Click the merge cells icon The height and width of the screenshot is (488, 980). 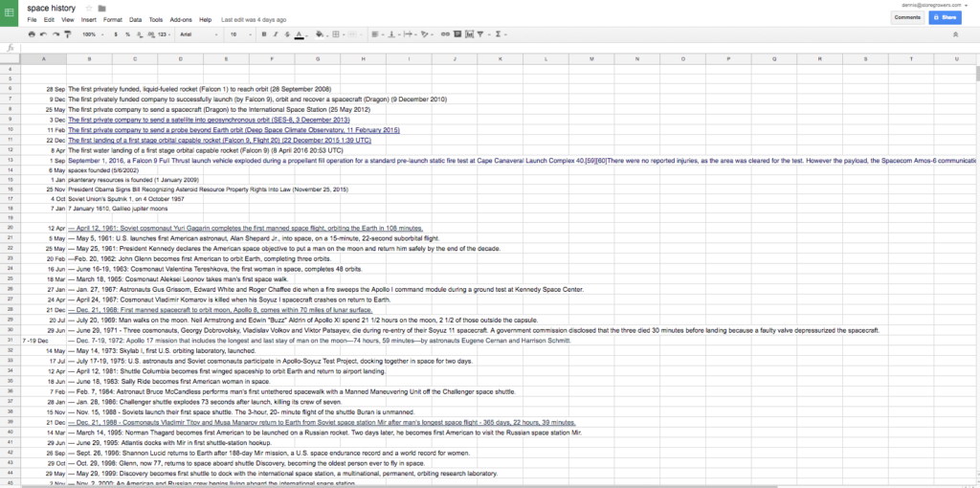[x=352, y=34]
